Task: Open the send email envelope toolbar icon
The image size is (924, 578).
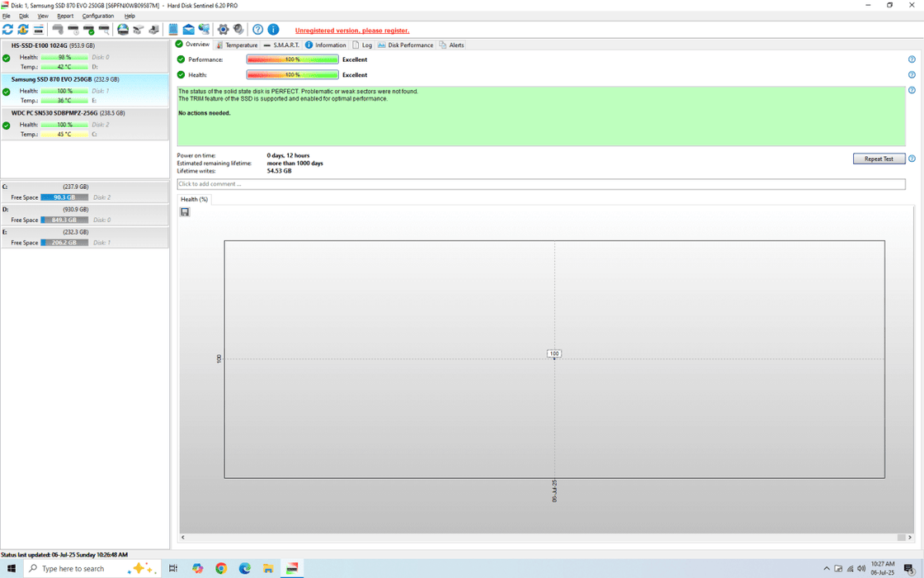Action: click(x=188, y=30)
